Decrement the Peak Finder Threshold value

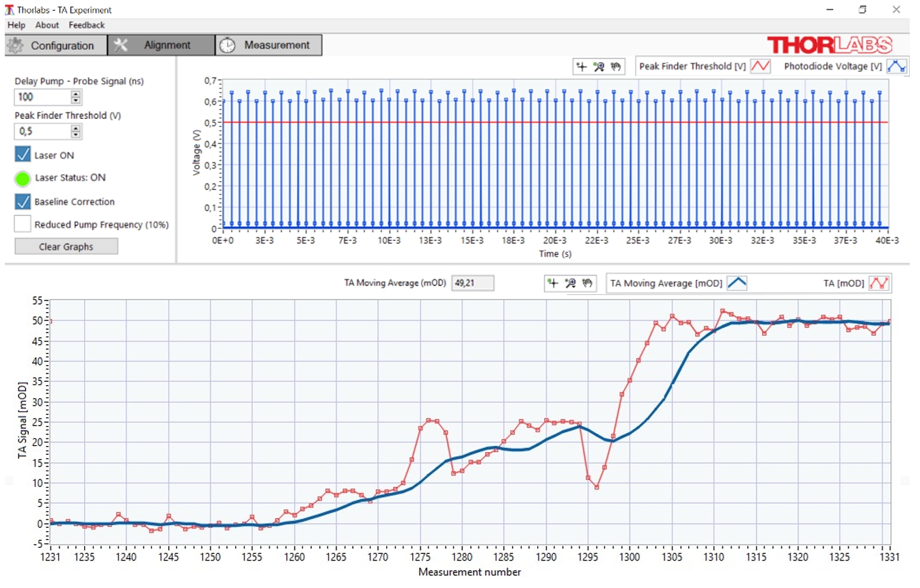point(76,135)
